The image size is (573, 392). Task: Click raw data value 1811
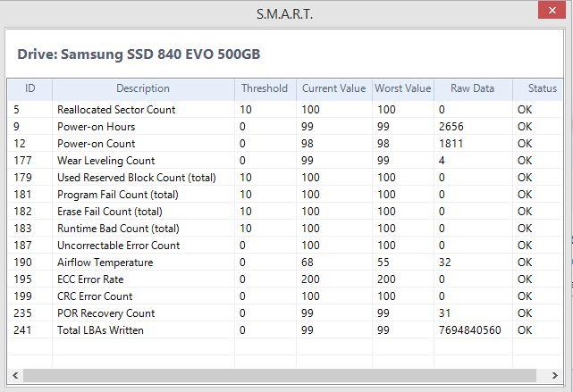click(x=451, y=144)
